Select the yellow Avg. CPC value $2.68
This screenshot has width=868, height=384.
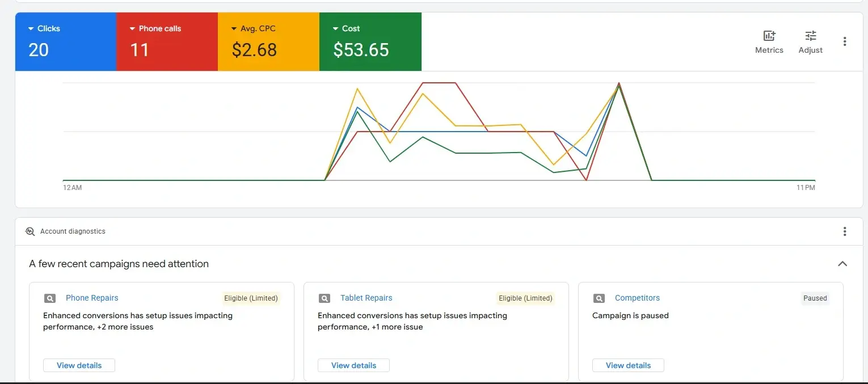[x=254, y=50]
